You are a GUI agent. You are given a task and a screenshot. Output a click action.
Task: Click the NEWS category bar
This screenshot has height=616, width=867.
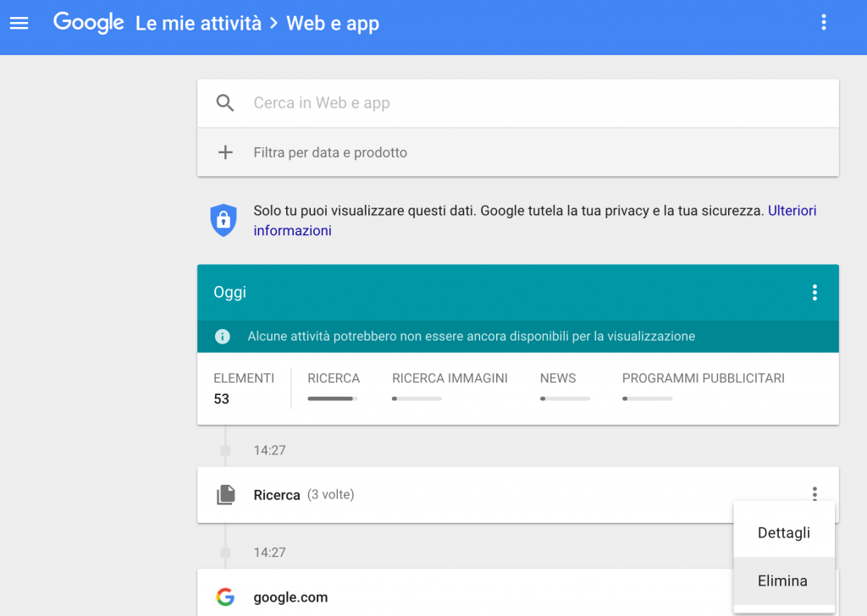565,399
